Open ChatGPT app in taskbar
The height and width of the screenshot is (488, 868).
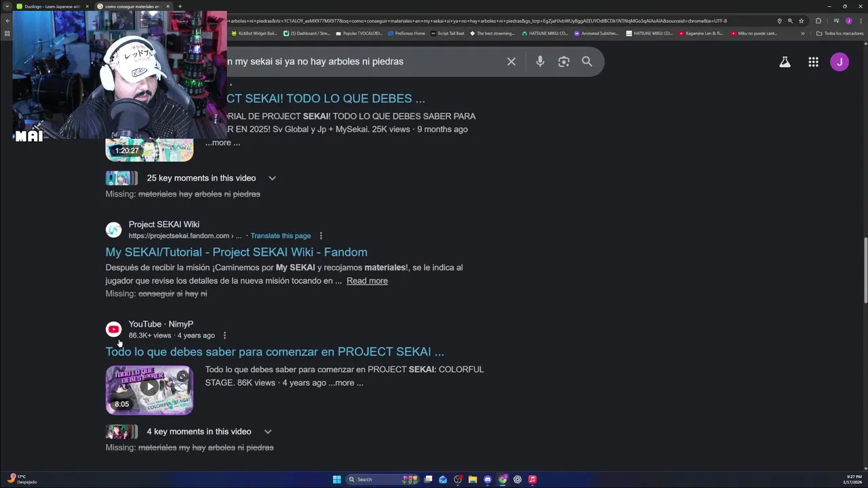point(517,479)
